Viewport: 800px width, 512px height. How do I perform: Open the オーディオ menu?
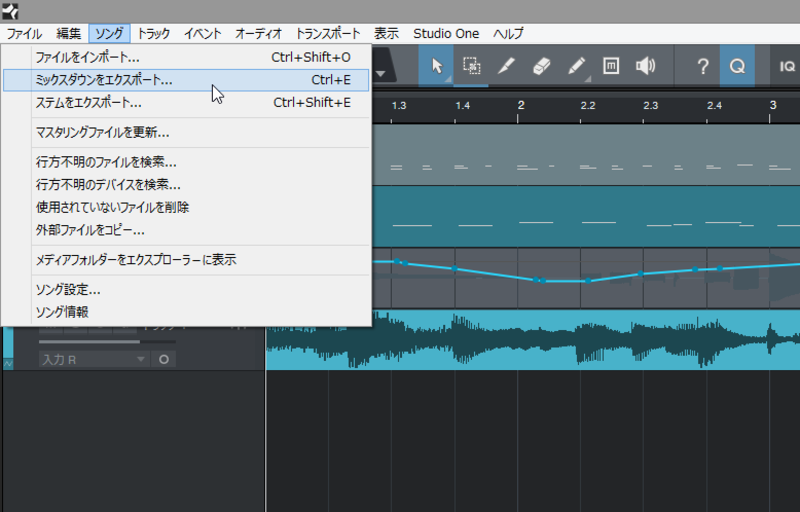coord(258,34)
